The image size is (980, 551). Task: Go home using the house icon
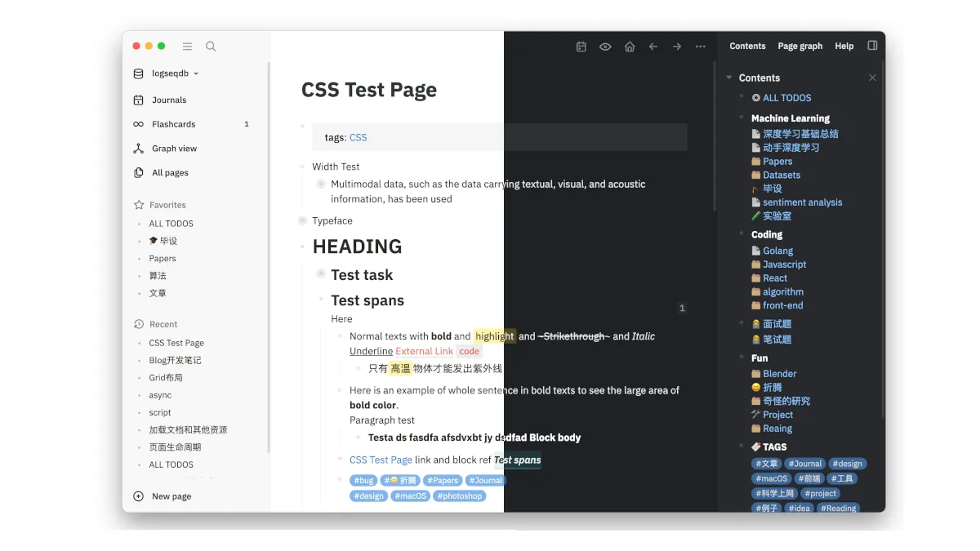coord(630,47)
